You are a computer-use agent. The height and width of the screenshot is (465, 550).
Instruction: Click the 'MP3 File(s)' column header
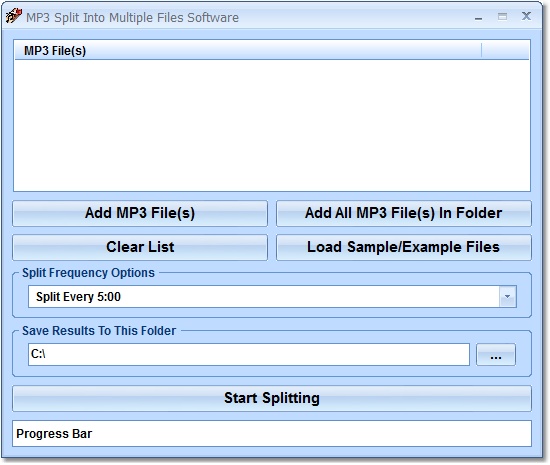248,50
